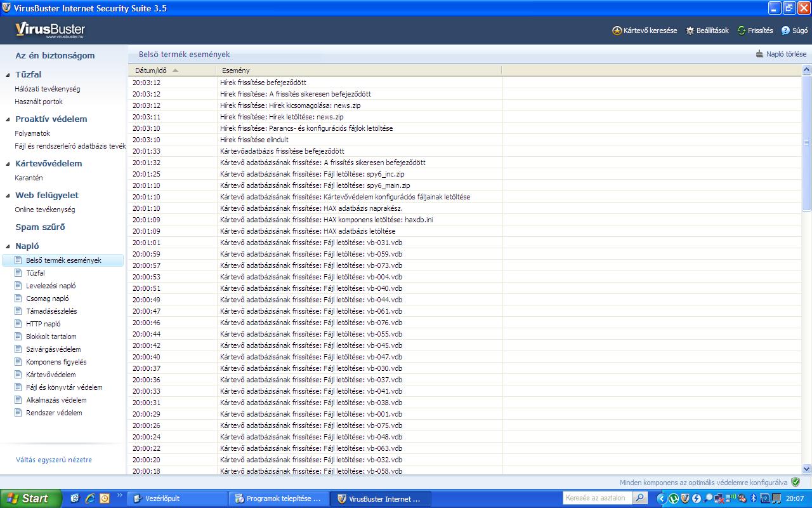Expand hidden tray icons arrow
Viewport: 812px width, 508px height.
tap(661, 498)
